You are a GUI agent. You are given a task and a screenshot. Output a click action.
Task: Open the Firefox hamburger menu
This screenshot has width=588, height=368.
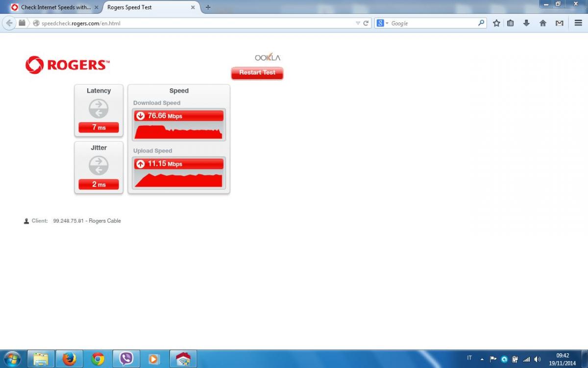pos(578,23)
